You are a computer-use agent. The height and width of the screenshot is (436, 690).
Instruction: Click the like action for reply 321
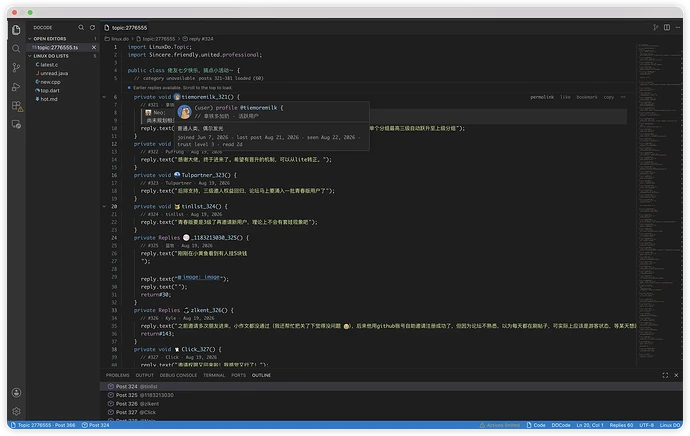click(x=565, y=97)
